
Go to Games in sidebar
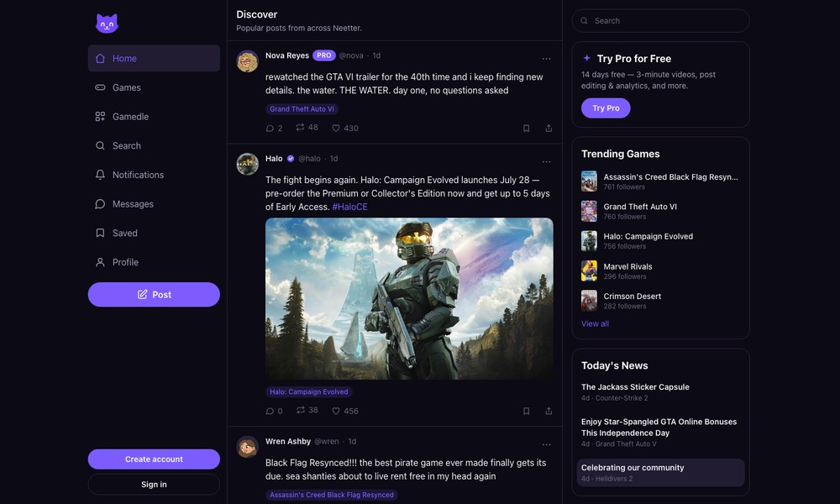click(154, 87)
